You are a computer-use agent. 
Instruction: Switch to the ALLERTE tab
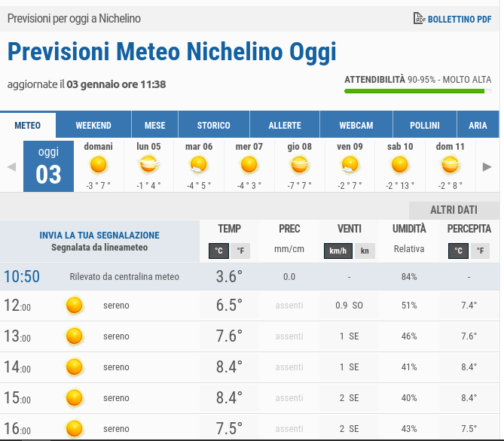tap(285, 126)
